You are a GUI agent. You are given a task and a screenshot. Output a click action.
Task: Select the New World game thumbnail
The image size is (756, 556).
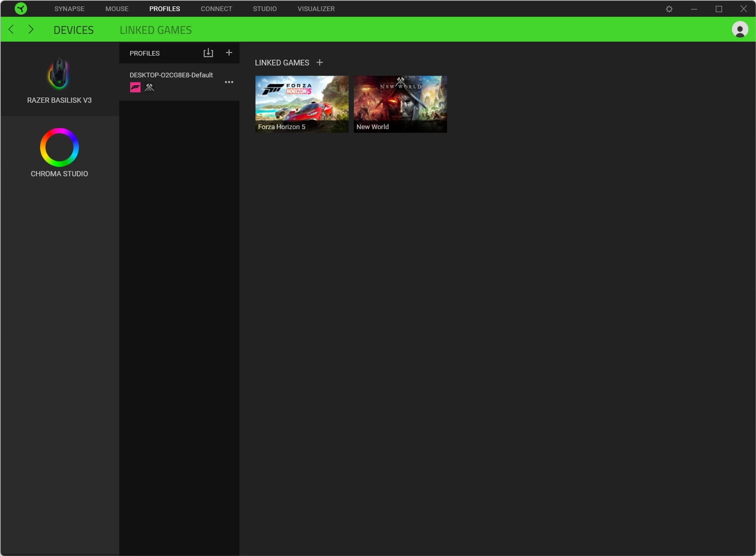point(400,104)
